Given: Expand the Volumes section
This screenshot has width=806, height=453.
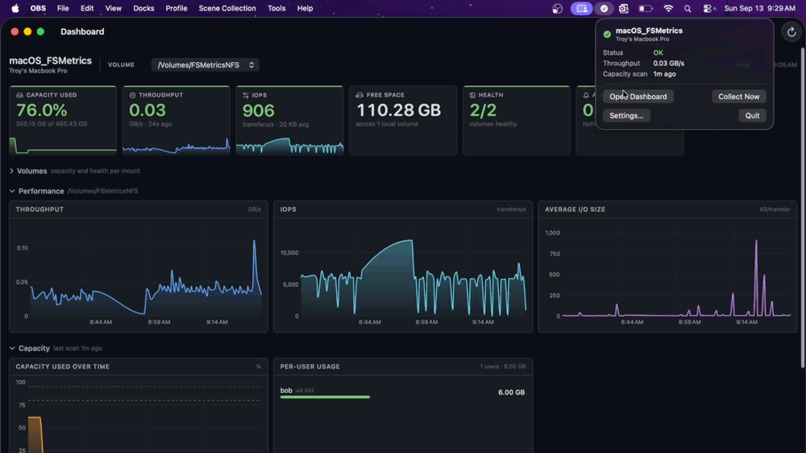Looking at the screenshot, I should coord(11,171).
